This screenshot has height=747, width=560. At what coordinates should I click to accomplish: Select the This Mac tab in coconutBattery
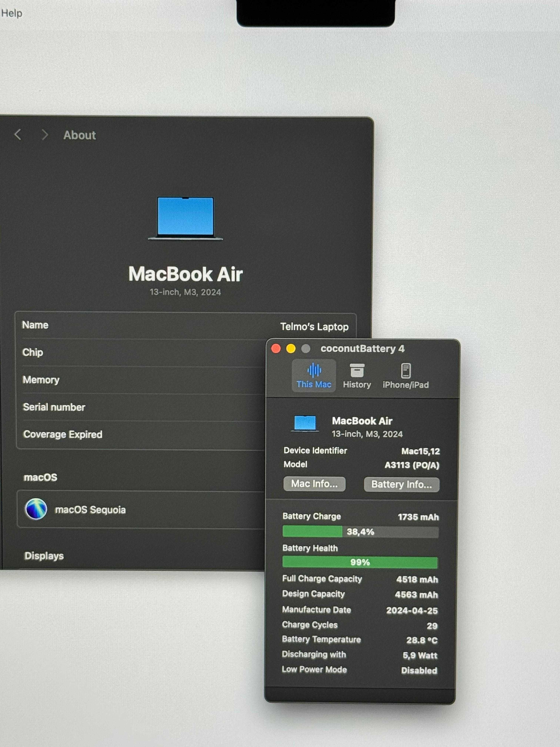pyautogui.click(x=314, y=376)
